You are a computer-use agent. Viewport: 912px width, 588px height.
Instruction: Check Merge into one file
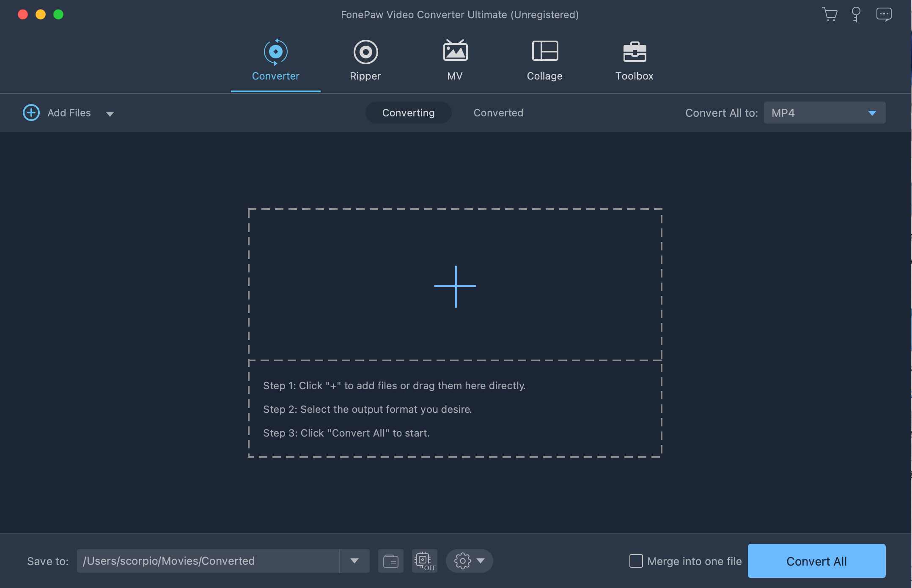point(636,561)
